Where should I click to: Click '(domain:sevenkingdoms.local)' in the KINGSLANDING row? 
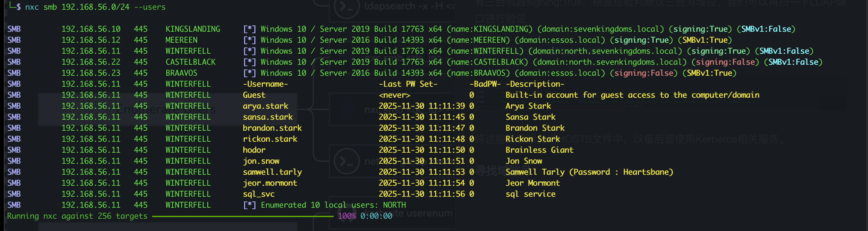[600, 29]
